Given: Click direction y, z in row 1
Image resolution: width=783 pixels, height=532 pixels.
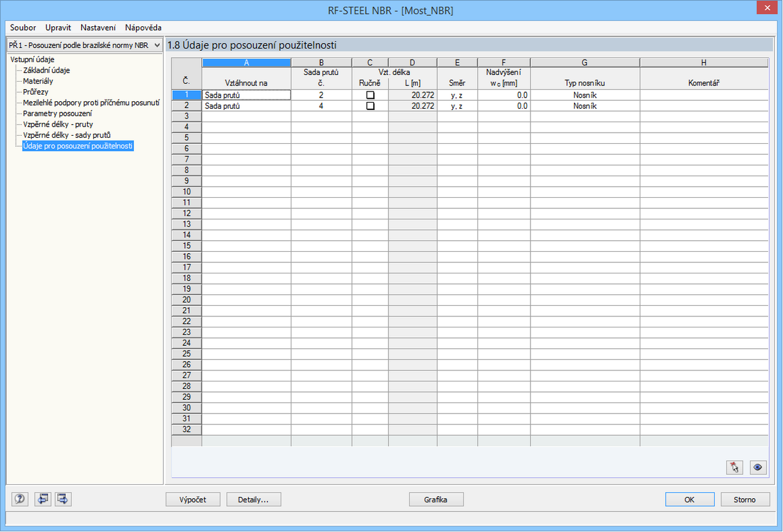Looking at the screenshot, I should point(457,95).
